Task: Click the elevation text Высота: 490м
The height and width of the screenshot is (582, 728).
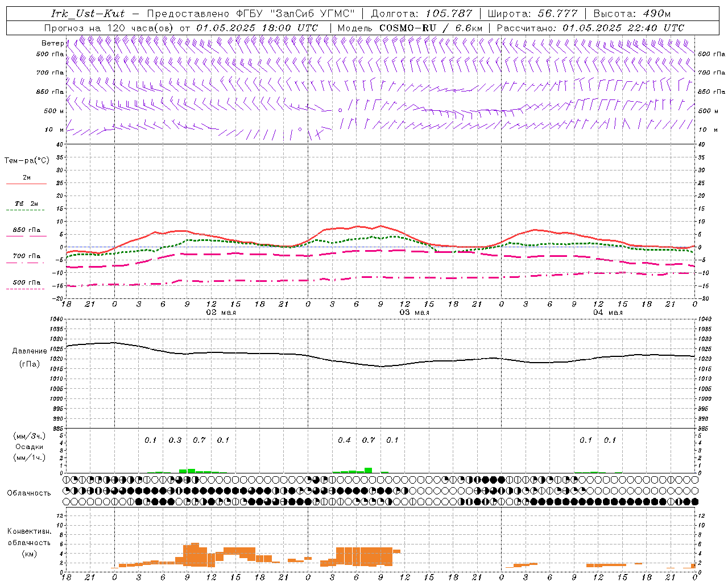Action: [632, 14]
